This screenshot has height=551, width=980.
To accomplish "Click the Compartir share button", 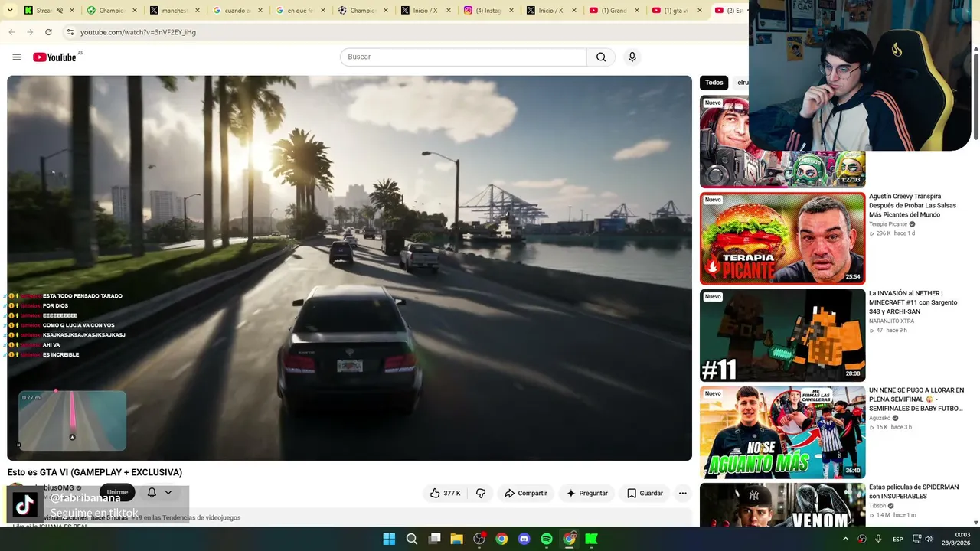I will [525, 494].
